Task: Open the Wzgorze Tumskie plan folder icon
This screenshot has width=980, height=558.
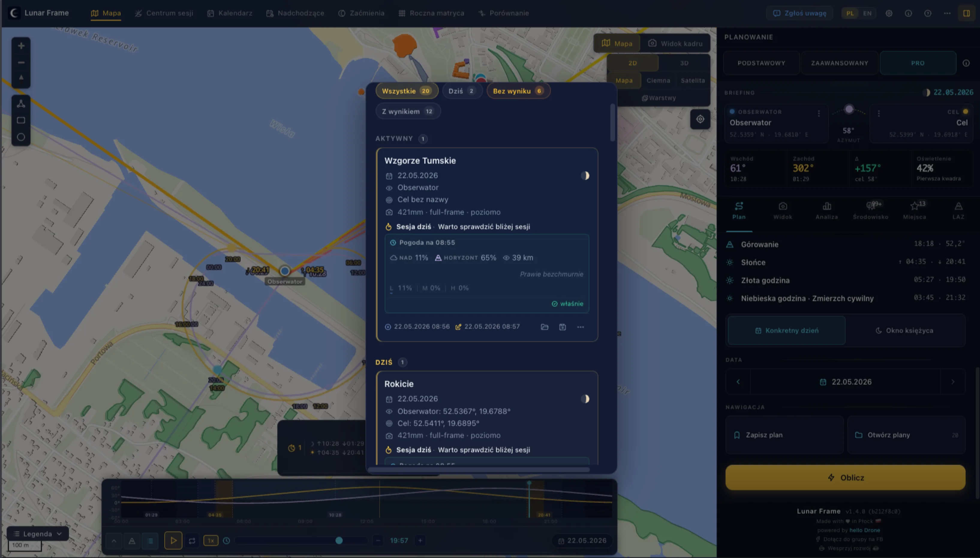Action: point(545,327)
